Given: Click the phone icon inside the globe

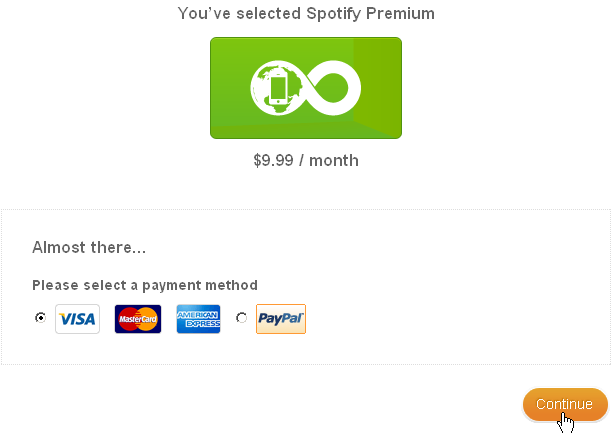Looking at the screenshot, I should coord(279,90).
